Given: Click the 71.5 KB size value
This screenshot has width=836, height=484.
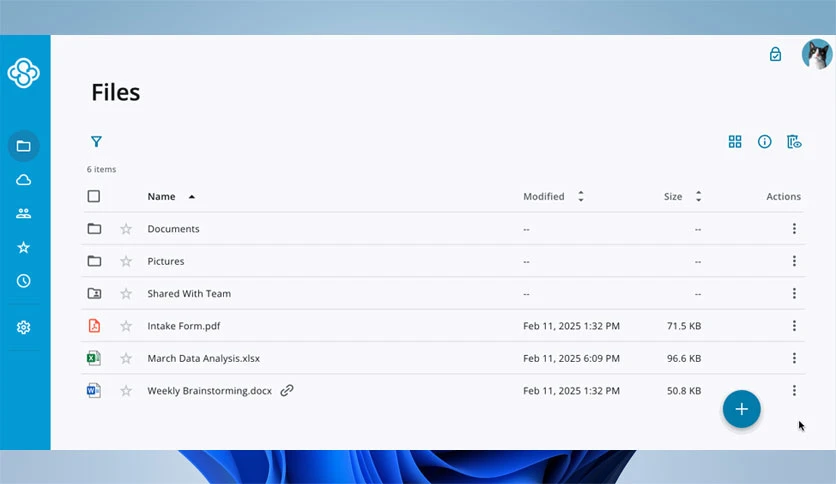Looking at the screenshot, I should tap(684, 326).
